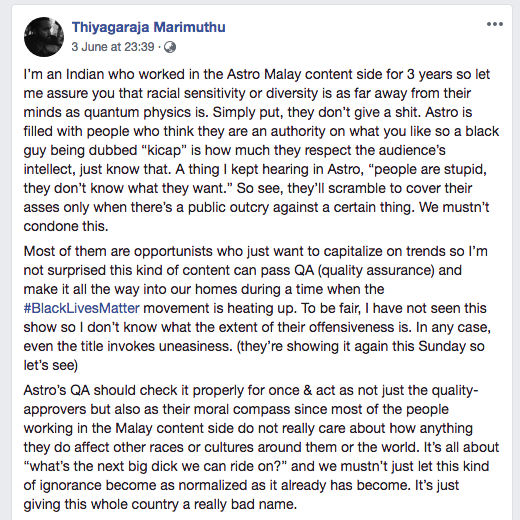Open the post options three-dot menu

pos(495,24)
